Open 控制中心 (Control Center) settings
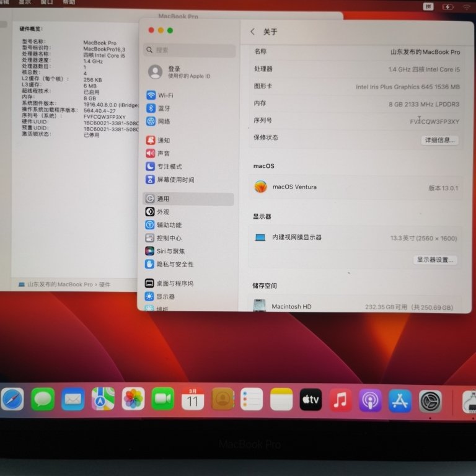476x476 pixels. pos(169,238)
